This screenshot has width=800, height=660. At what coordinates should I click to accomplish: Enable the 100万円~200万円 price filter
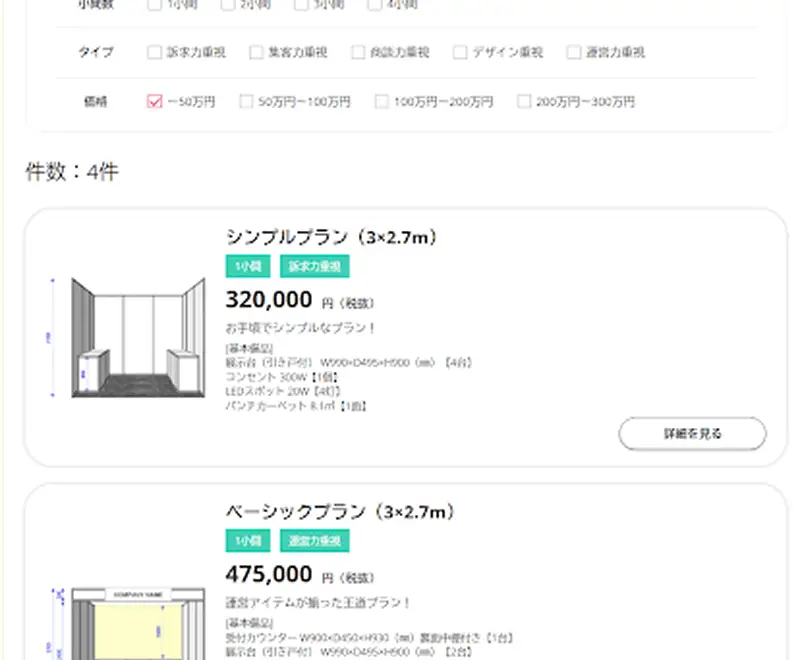click(x=381, y=101)
